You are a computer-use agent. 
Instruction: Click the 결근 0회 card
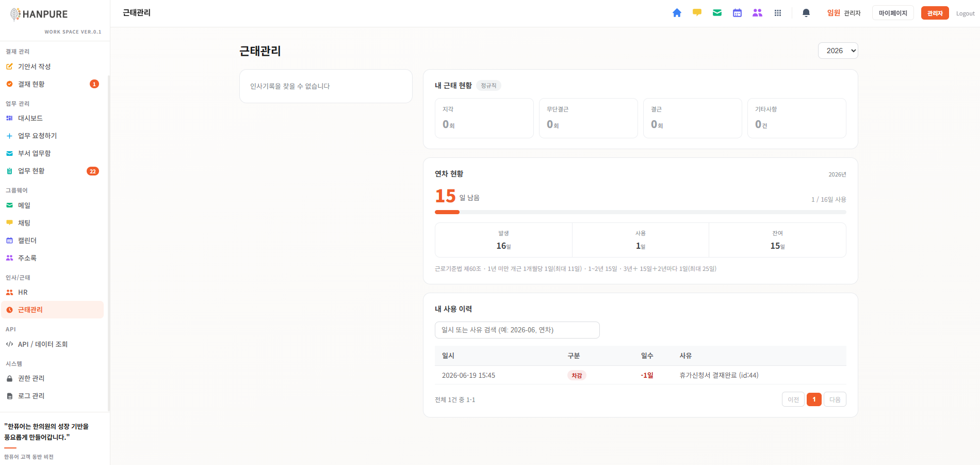coord(692,118)
